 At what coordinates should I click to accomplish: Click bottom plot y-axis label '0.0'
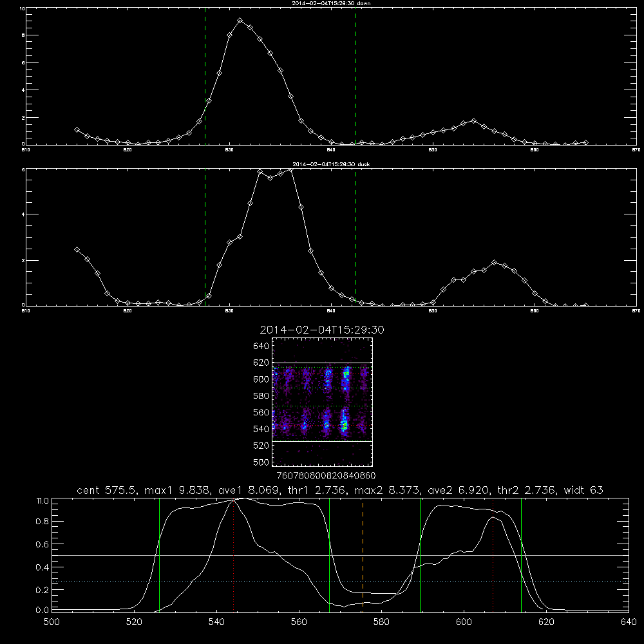coord(43,611)
